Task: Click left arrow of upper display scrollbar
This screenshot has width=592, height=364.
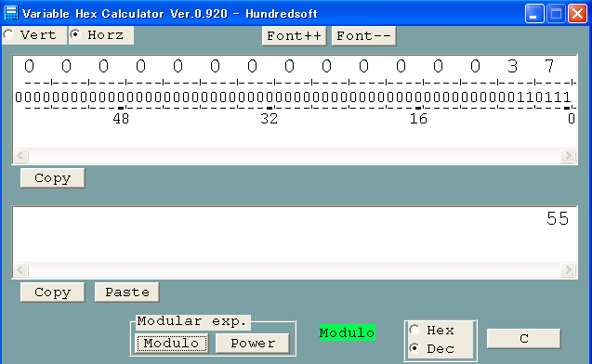Action: coord(20,155)
